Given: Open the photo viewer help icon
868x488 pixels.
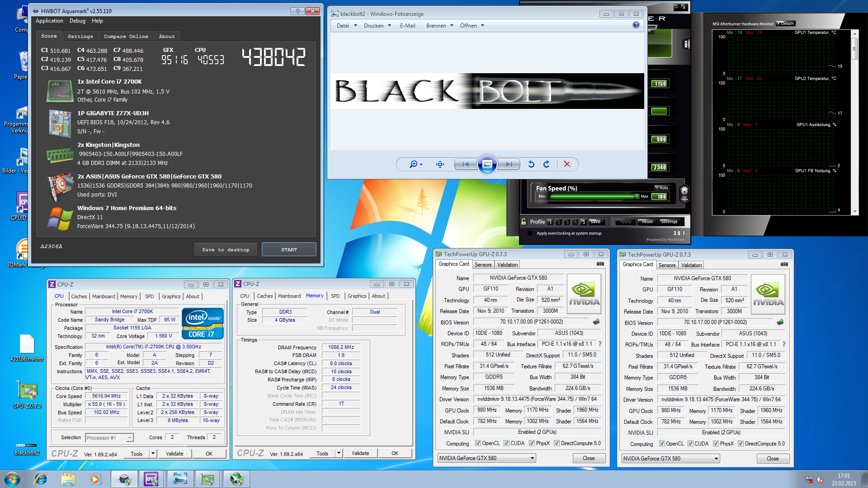Looking at the screenshot, I should 636,25.
